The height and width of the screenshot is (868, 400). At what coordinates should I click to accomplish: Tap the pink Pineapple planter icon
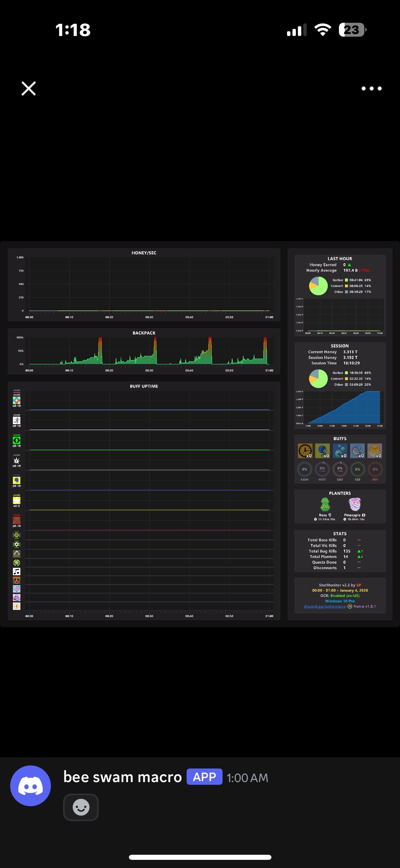(x=355, y=505)
